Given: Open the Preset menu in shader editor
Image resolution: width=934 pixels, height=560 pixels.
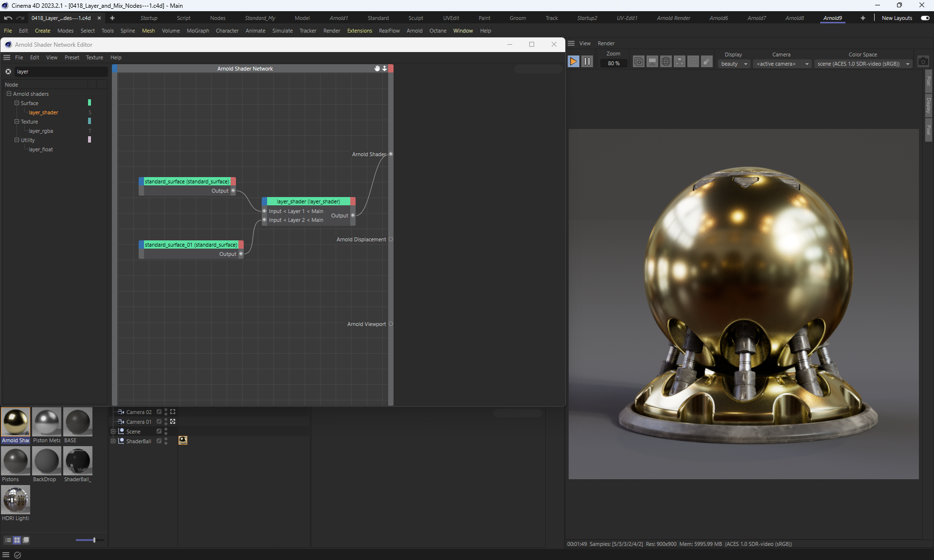Looking at the screenshot, I should point(72,57).
